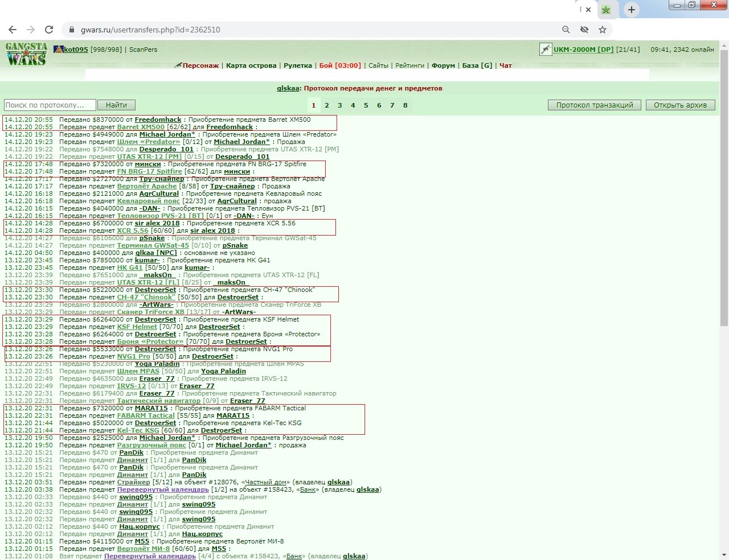Open kot095 profile link
The image size is (729, 560).
click(x=76, y=50)
